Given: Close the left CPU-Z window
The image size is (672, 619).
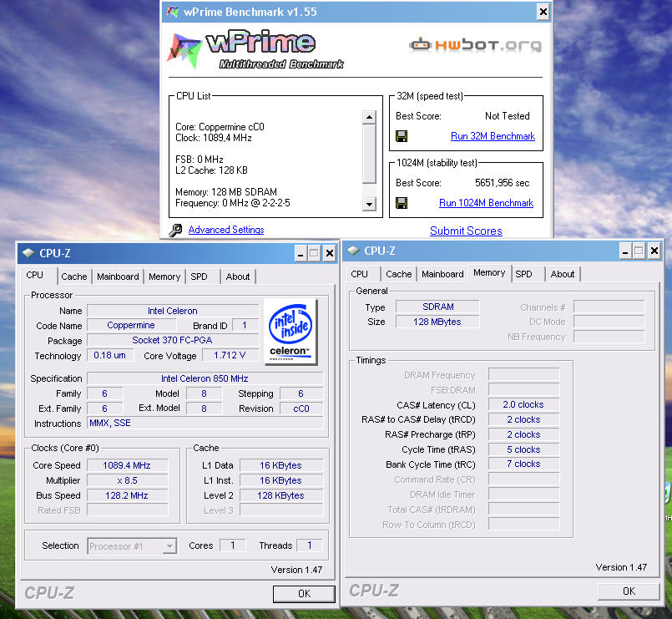Looking at the screenshot, I should pos(330,253).
